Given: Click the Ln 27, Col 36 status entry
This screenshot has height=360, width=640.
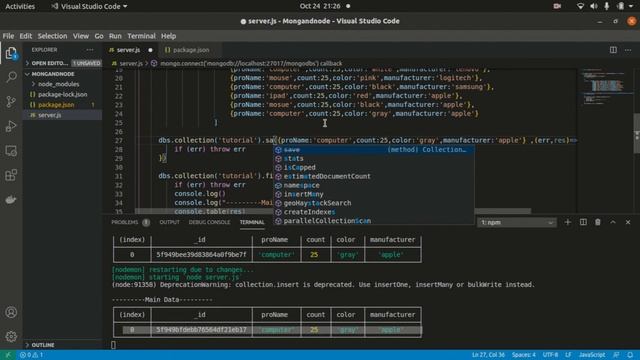Looking at the screenshot, I should [x=488, y=355].
